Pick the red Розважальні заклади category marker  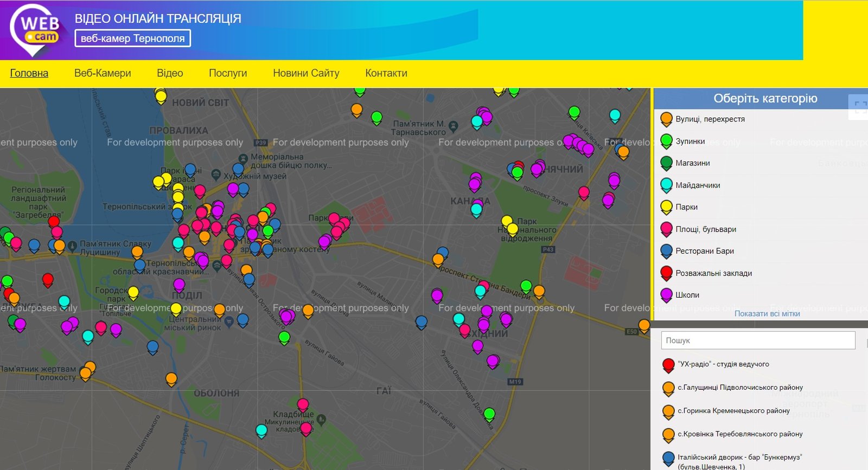(x=667, y=274)
